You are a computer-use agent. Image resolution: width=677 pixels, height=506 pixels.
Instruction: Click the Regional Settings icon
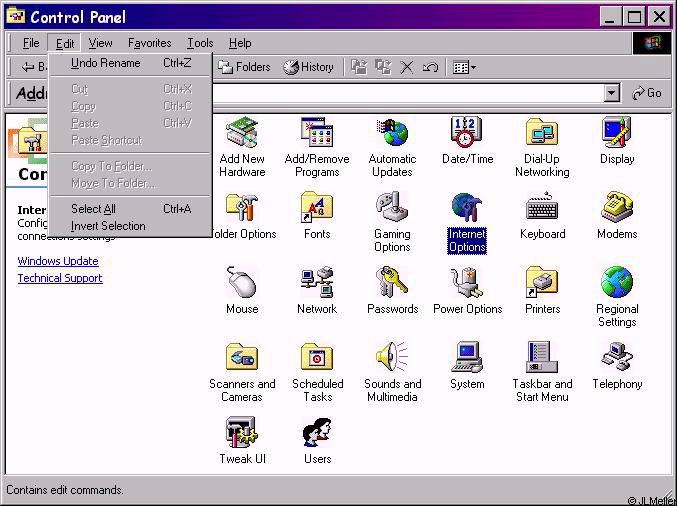tap(617, 282)
